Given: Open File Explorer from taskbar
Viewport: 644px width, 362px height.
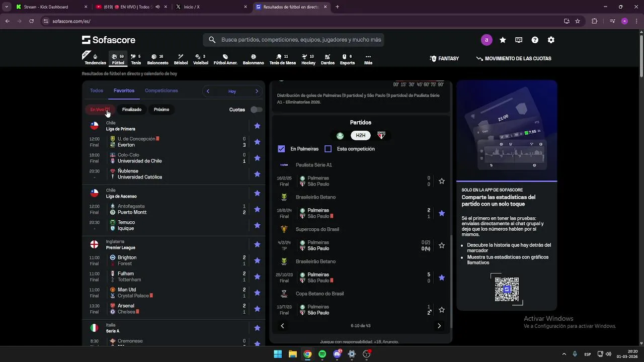Looking at the screenshot, I should [292, 354].
